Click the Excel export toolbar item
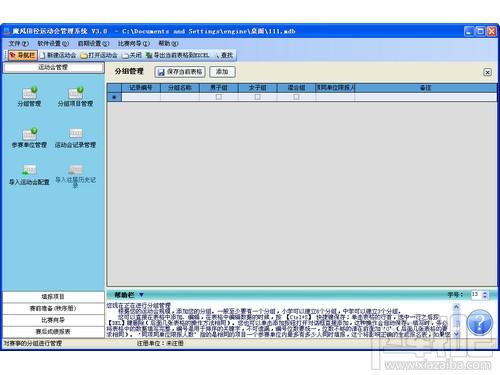The width and height of the screenshot is (500, 375). (x=178, y=55)
